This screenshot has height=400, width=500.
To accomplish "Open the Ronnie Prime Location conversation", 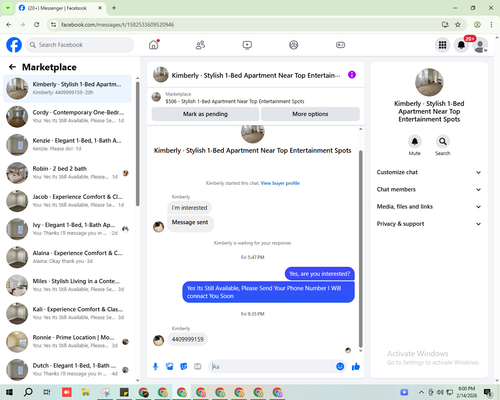I will pyautogui.click(x=67, y=342).
